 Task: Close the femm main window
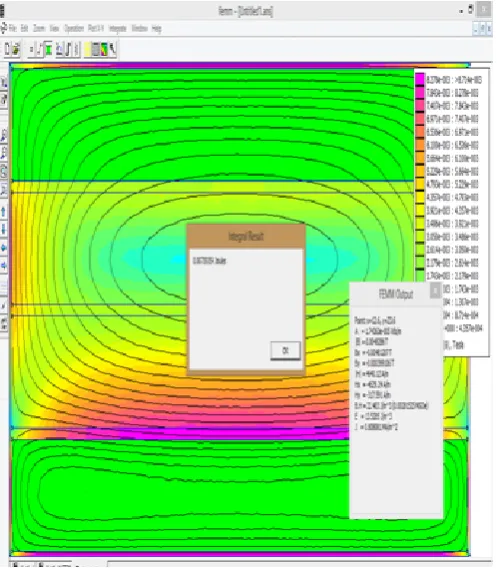(484, 10)
